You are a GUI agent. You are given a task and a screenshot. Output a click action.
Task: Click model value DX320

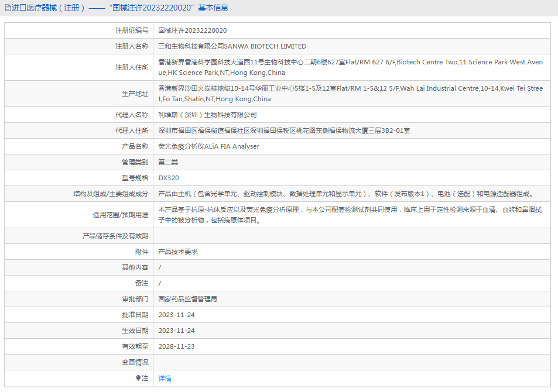click(x=169, y=178)
